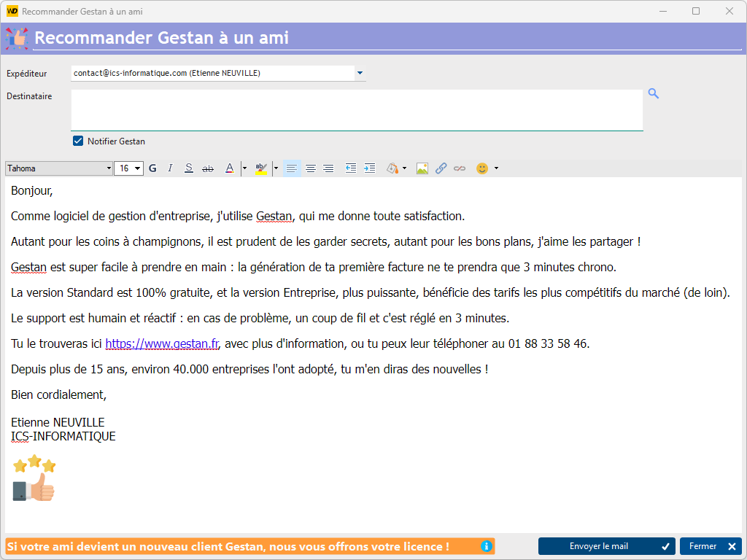Image resolution: width=747 pixels, height=560 pixels.
Task: Toggle italic formatting
Action: 170,168
